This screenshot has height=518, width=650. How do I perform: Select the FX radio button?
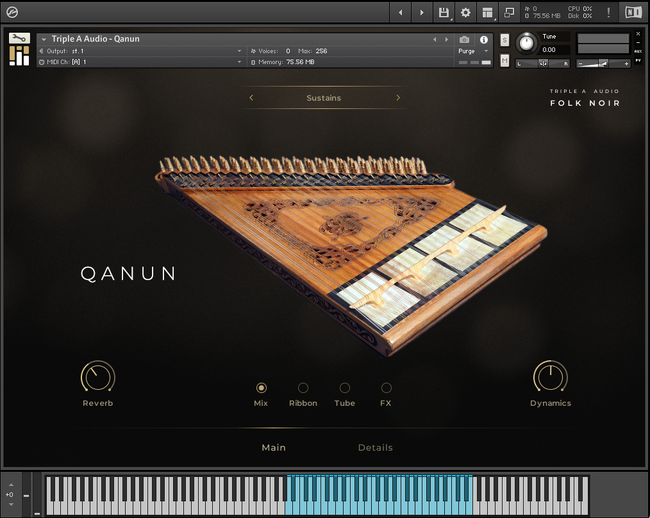[x=386, y=388]
